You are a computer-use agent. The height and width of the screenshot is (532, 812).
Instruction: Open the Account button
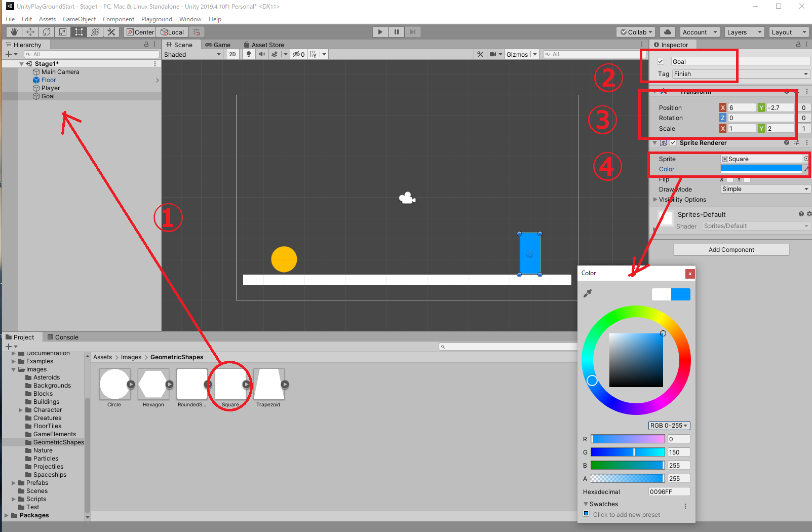(700, 32)
